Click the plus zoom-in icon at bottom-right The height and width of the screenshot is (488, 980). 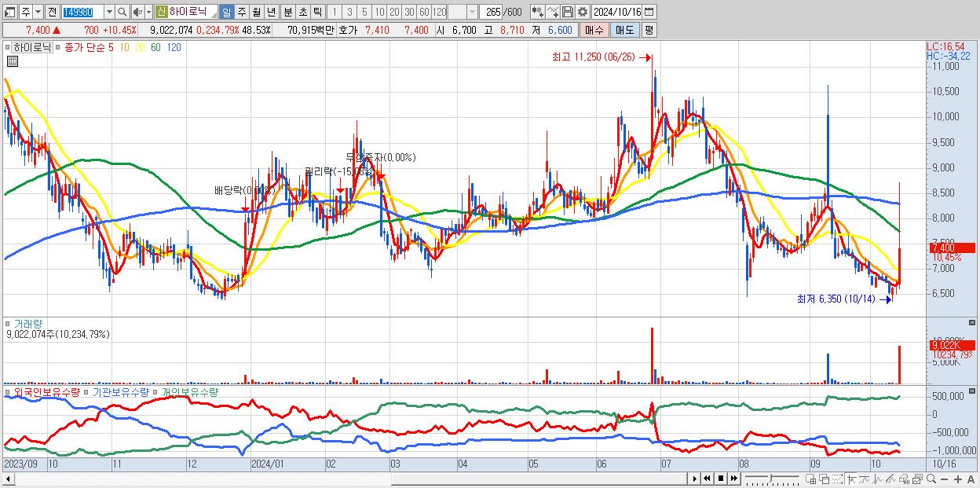(957, 479)
